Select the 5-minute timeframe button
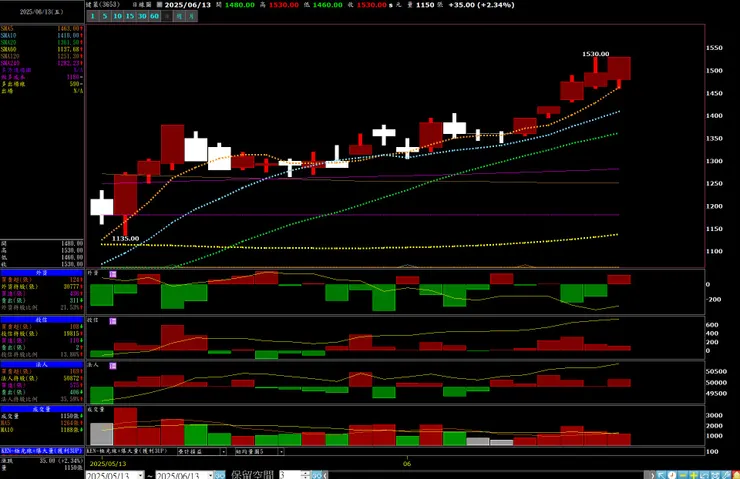The width and height of the screenshot is (740, 479). tap(105, 16)
